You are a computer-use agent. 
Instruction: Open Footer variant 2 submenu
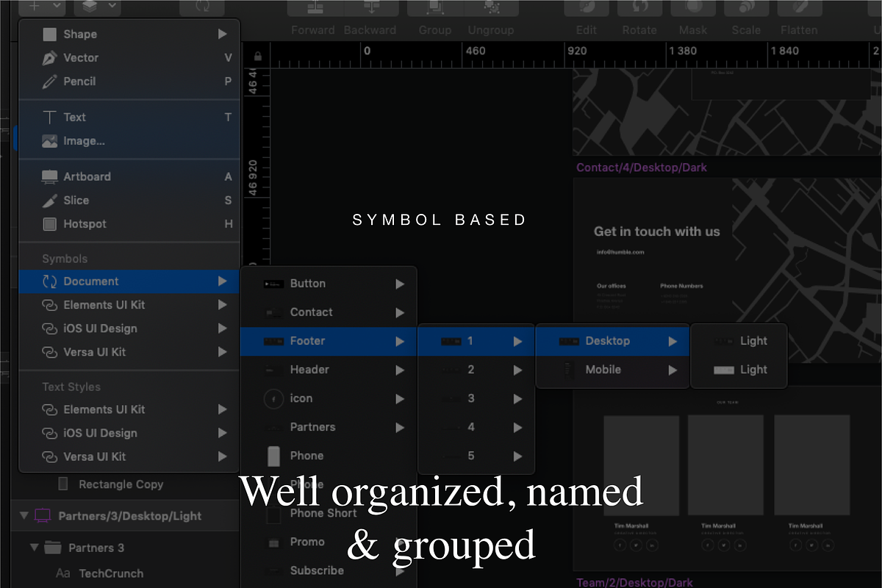pos(476,370)
